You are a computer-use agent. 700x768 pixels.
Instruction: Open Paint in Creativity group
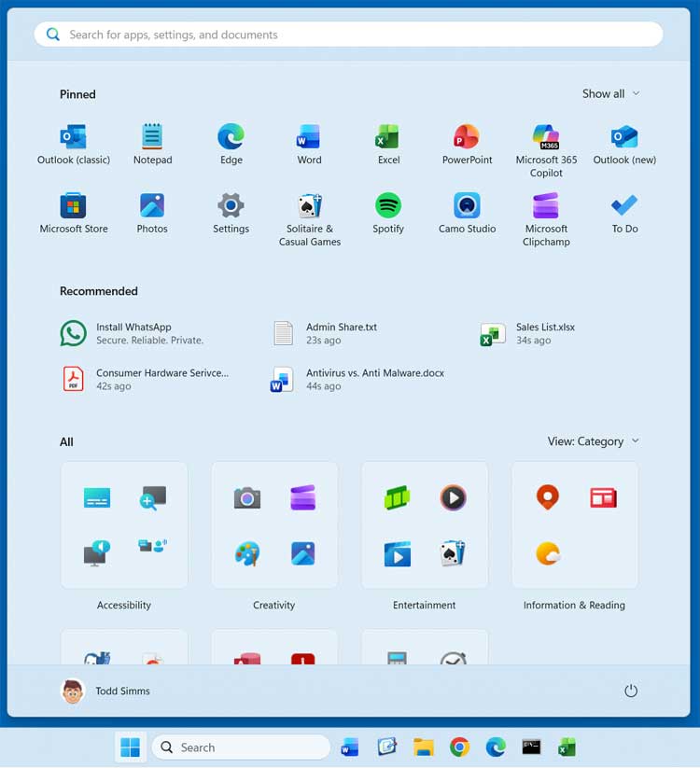(247, 554)
